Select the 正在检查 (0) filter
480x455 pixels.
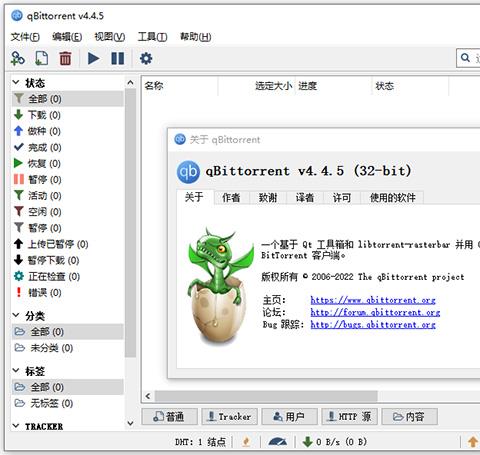(x=68, y=276)
